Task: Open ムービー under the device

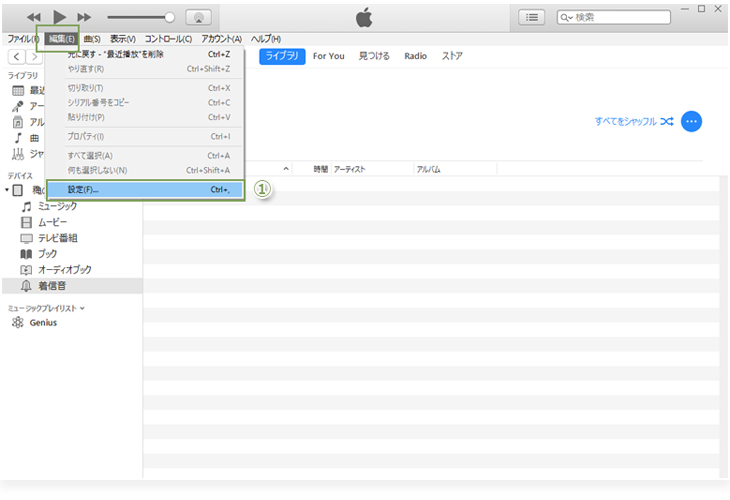Action: coord(53,222)
